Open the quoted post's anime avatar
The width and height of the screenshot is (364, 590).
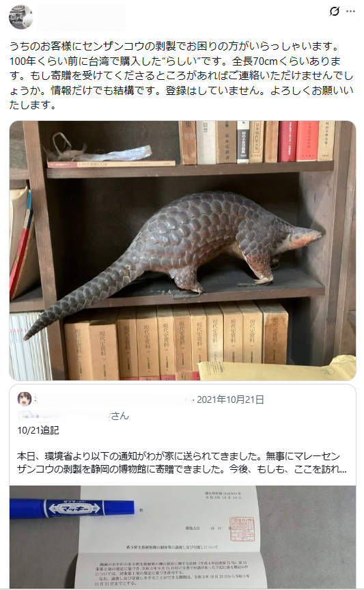coord(25,399)
